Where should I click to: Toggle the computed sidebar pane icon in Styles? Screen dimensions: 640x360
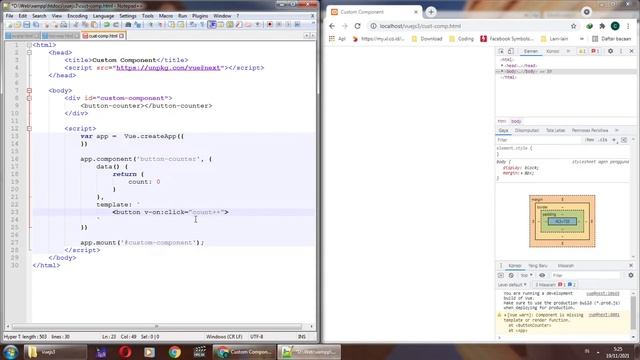624,140
